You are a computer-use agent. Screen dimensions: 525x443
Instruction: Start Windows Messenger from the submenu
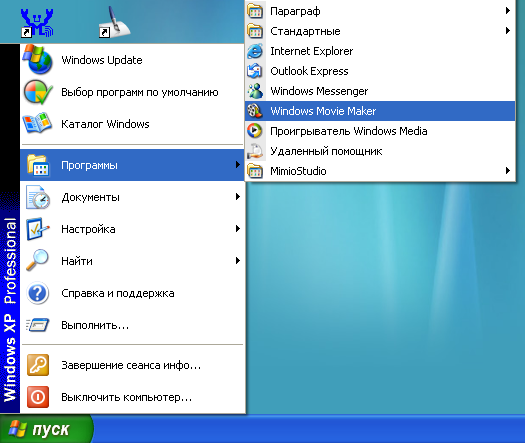click(x=380, y=91)
